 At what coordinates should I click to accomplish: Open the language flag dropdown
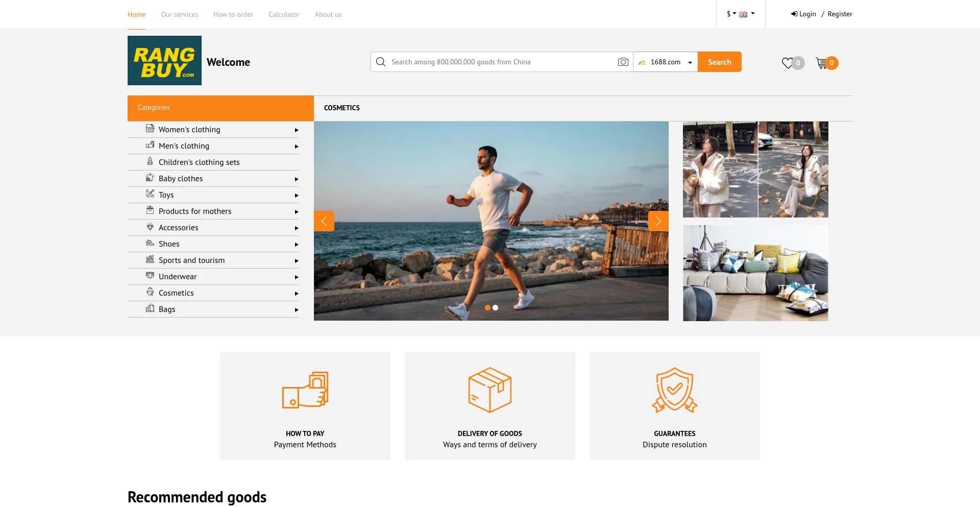747,14
